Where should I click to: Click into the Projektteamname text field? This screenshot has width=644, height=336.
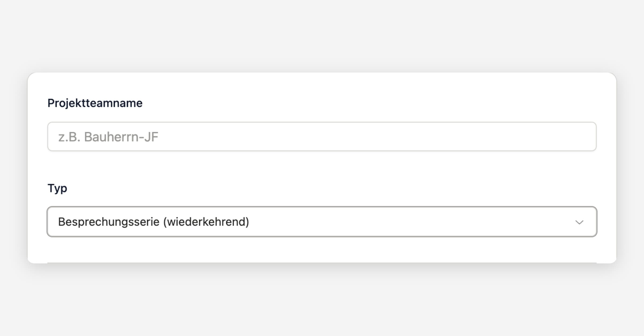tap(322, 137)
